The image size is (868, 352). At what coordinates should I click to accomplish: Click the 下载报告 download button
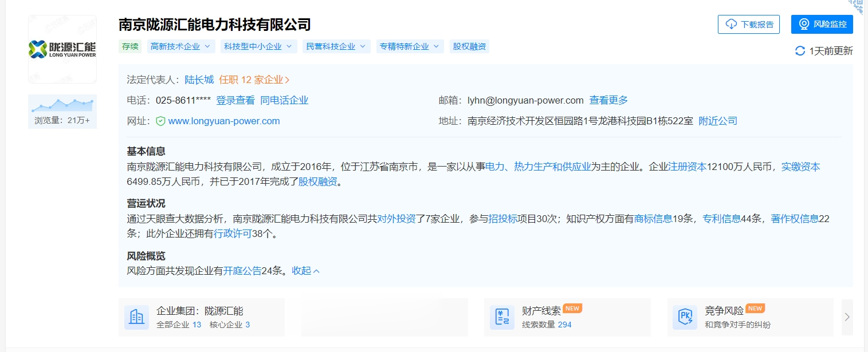(x=749, y=25)
